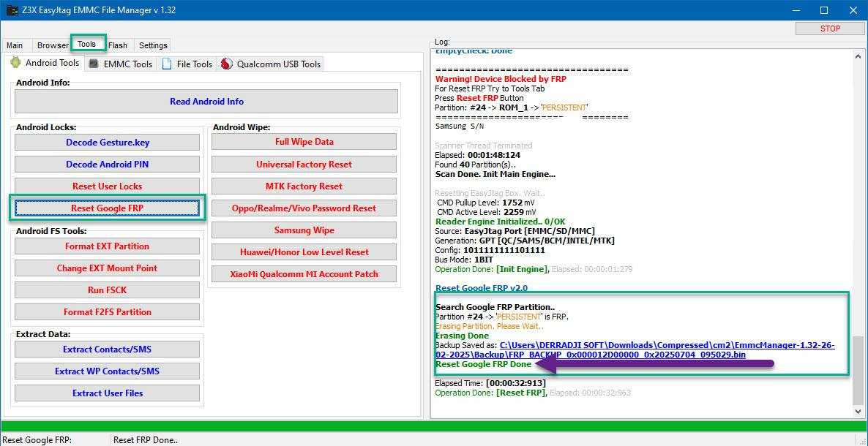
Task: Click Oppo/Realme/Vivo Password Reset button
Action: pos(304,208)
